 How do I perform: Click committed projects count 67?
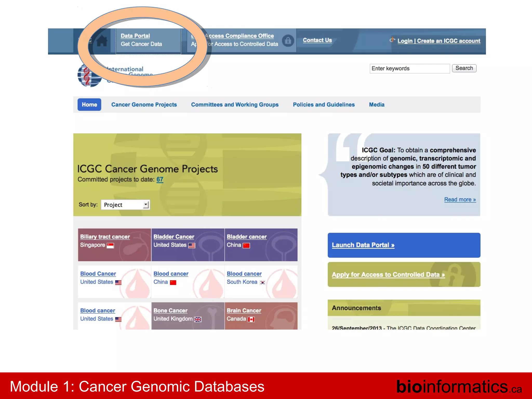click(x=160, y=179)
